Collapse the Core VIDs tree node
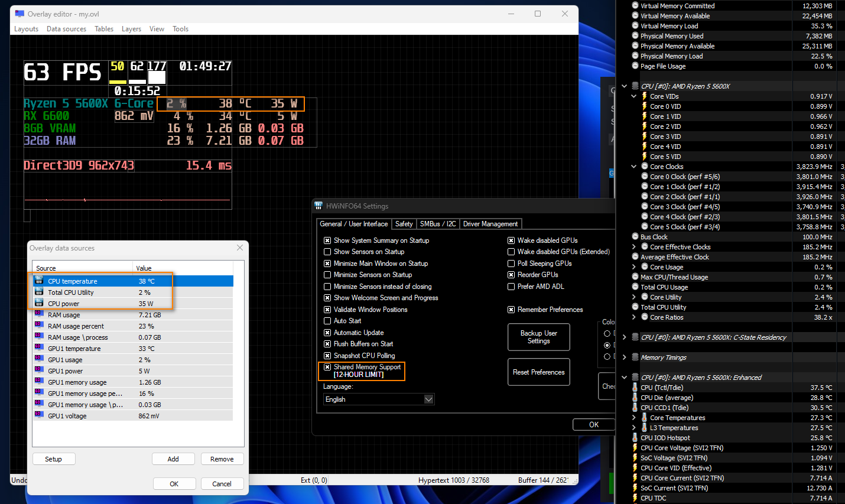 coord(634,96)
